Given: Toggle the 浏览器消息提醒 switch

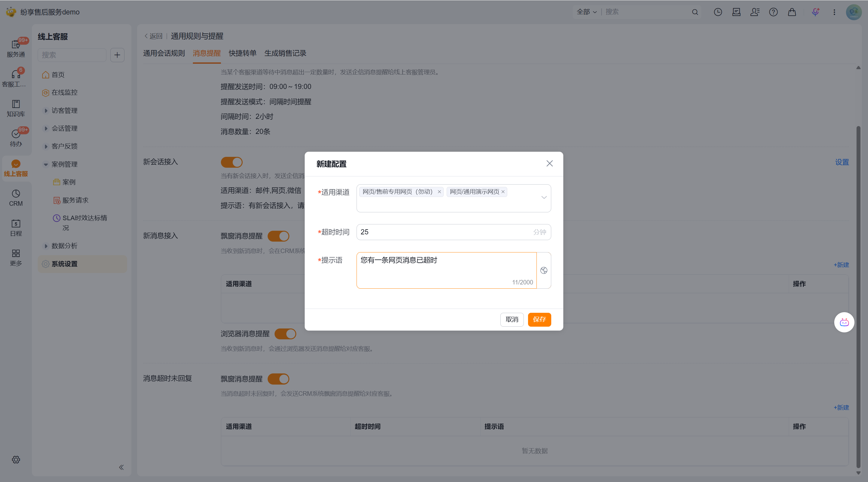Looking at the screenshot, I should 285,334.
